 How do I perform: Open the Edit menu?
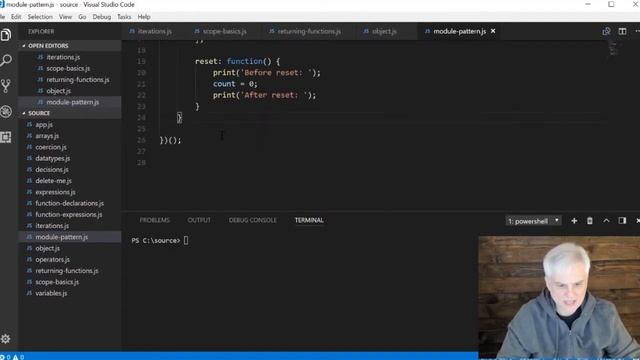tap(16, 17)
